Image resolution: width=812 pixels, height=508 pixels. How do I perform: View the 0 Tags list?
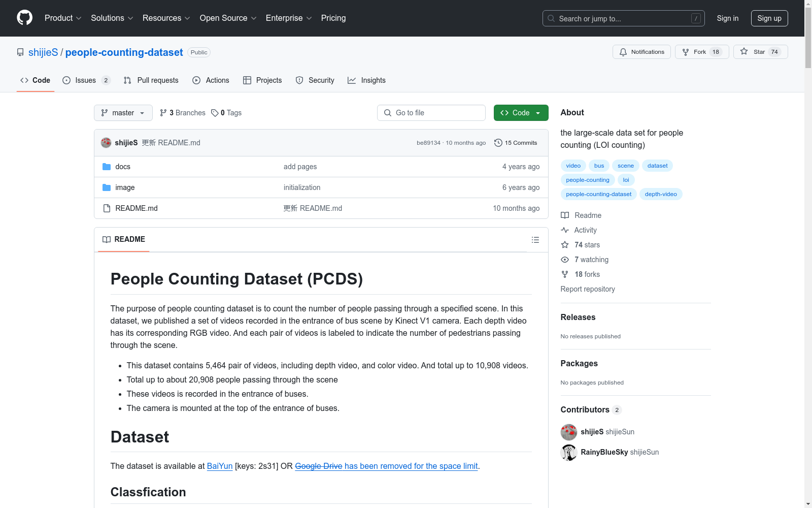click(x=226, y=113)
